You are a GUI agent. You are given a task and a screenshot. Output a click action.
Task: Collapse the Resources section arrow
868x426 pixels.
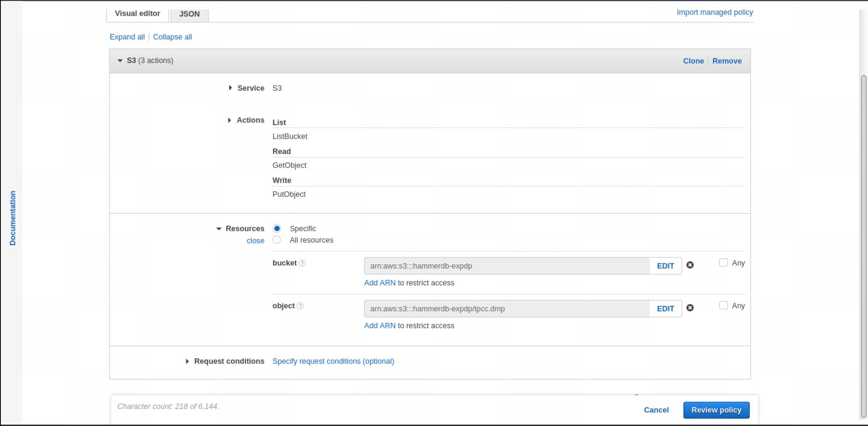(x=219, y=229)
